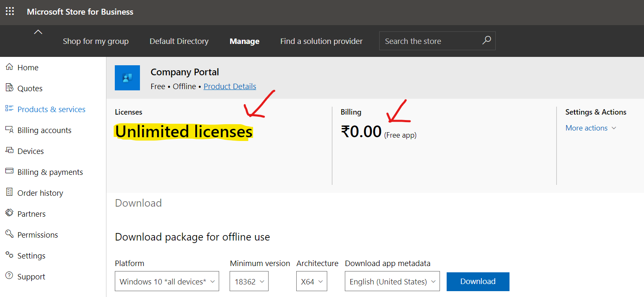Open Order history in the sidebar
Viewport: 644px width, 297px height.
(40, 193)
